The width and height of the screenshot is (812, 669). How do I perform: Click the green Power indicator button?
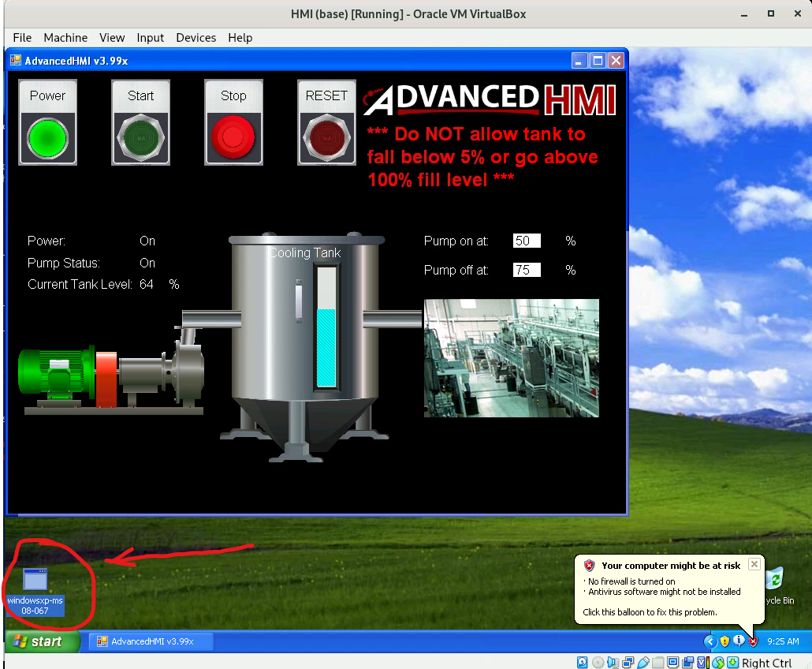tap(47, 138)
